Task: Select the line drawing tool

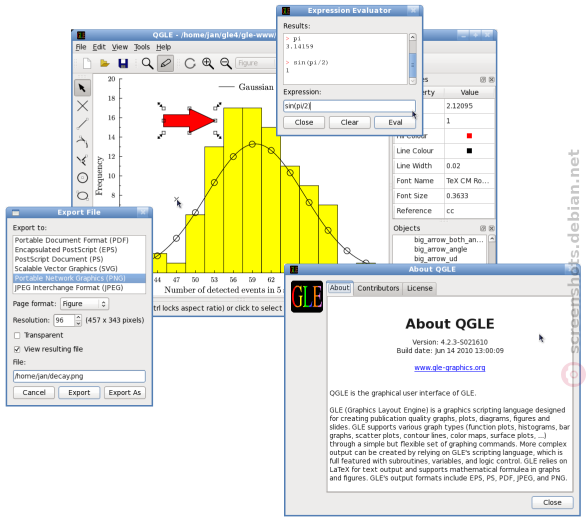Action: click(82, 123)
